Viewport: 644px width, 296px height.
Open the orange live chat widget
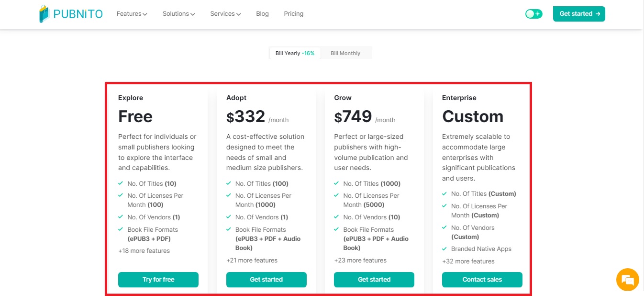pos(627,279)
